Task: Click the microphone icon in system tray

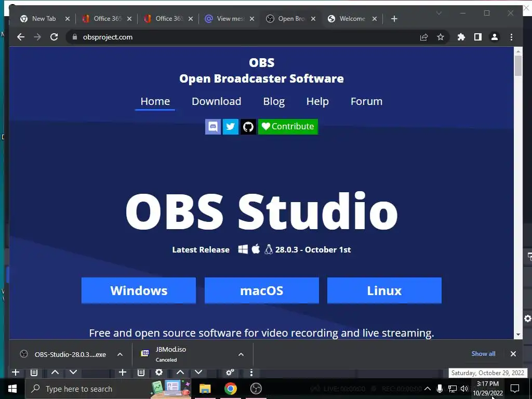Action: 440,389
